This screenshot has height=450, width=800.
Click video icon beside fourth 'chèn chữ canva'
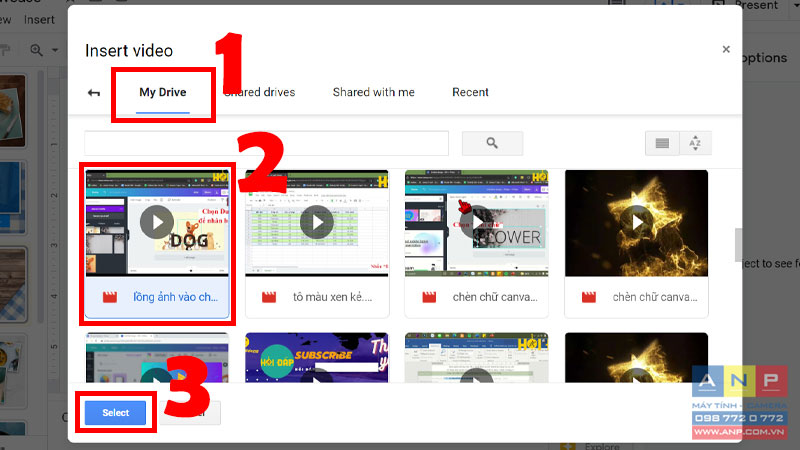[589, 297]
